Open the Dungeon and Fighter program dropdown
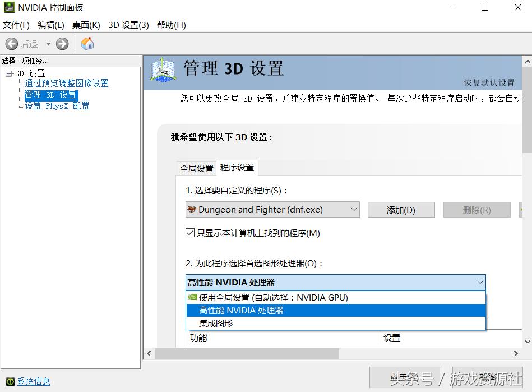 point(353,209)
